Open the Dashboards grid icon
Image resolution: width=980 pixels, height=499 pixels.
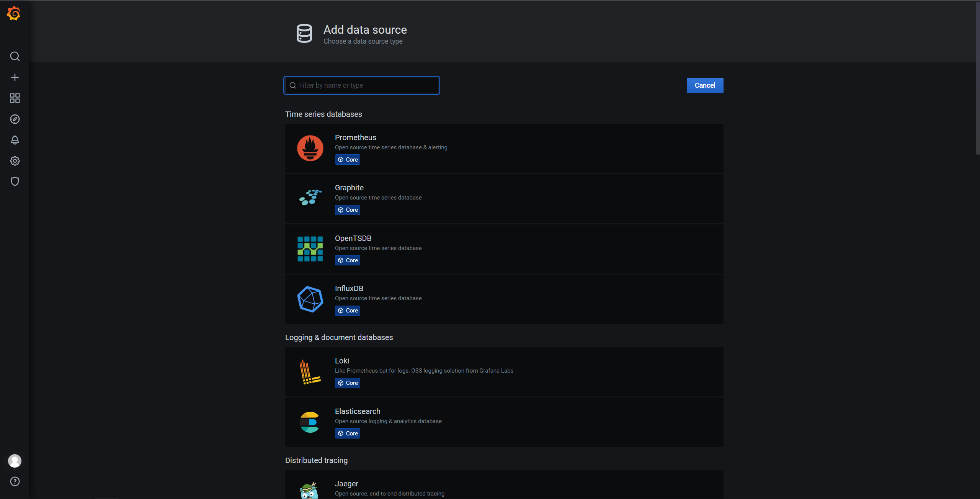[15, 98]
